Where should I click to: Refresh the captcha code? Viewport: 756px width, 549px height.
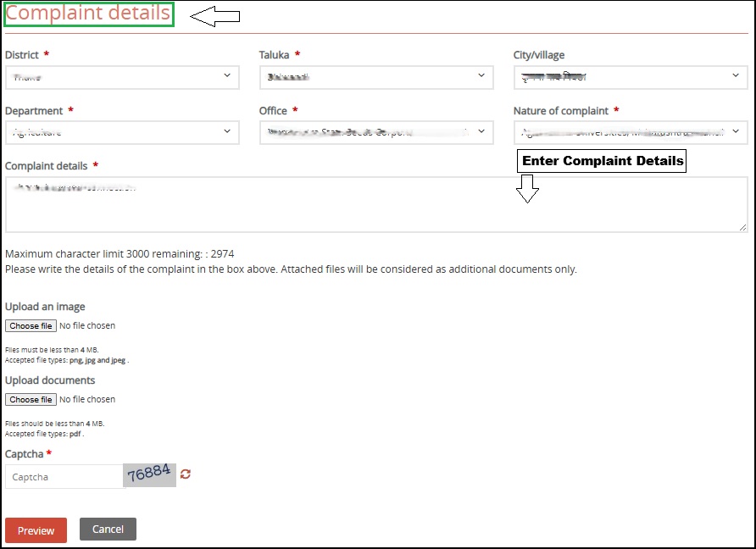[x=186, y=474]
